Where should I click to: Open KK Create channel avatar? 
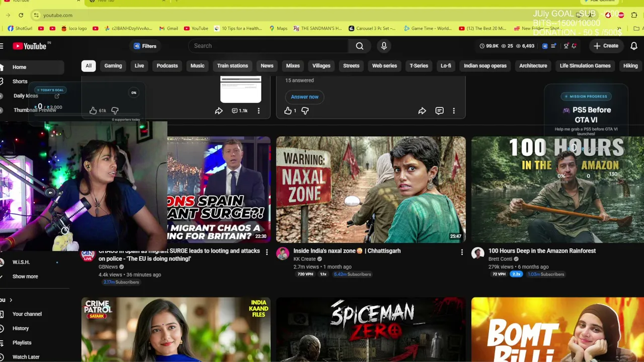pos(283,253)
